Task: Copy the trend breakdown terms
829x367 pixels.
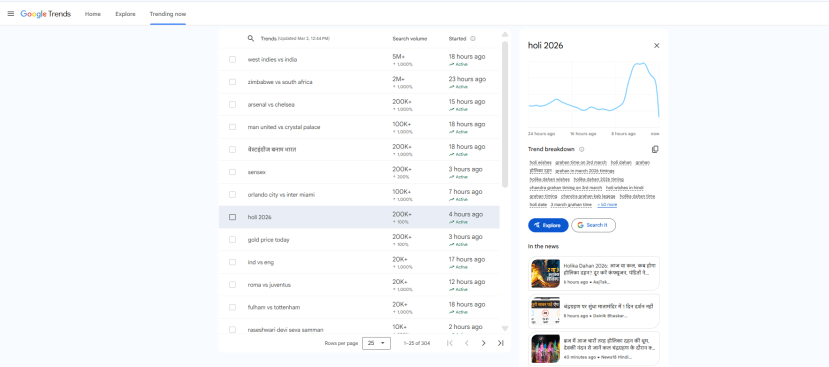Action: (655, 150)
